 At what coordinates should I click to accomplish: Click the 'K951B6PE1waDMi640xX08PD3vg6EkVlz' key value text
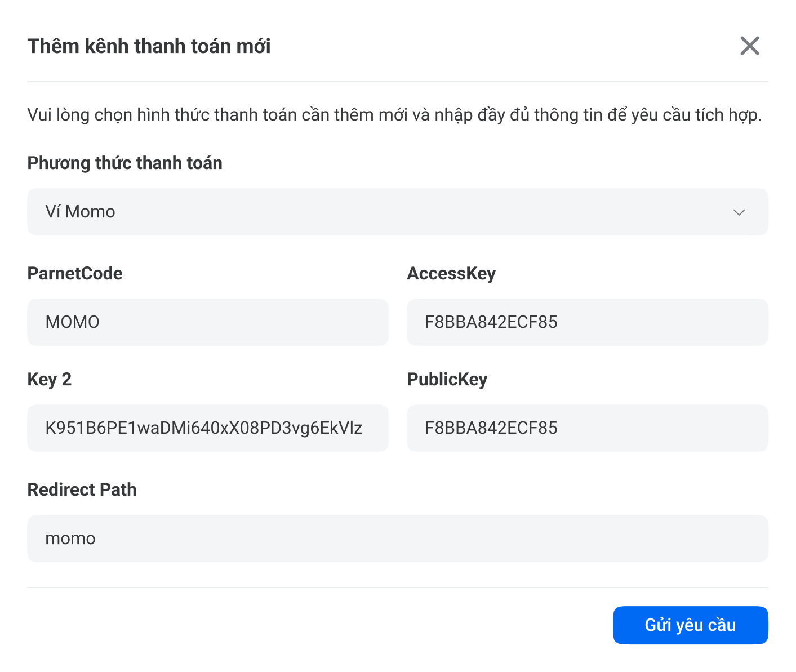coord(204,428)
